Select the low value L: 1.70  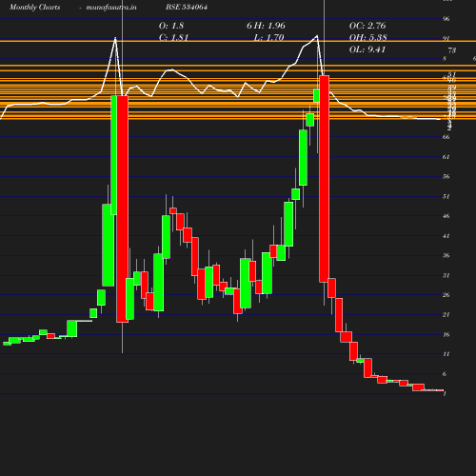[268, 37]
